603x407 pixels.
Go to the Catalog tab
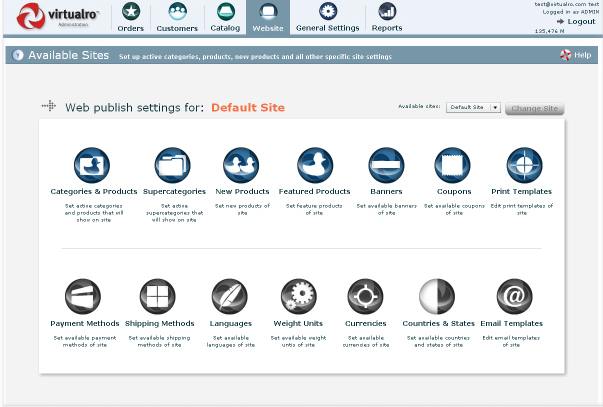tap(225, 17)
